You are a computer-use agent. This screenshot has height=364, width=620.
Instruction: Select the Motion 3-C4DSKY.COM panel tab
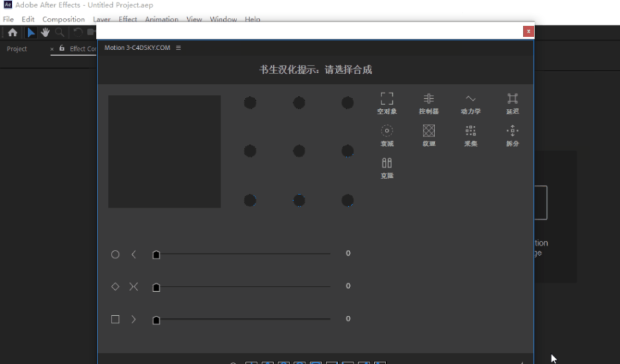click(x=137, y=48)
